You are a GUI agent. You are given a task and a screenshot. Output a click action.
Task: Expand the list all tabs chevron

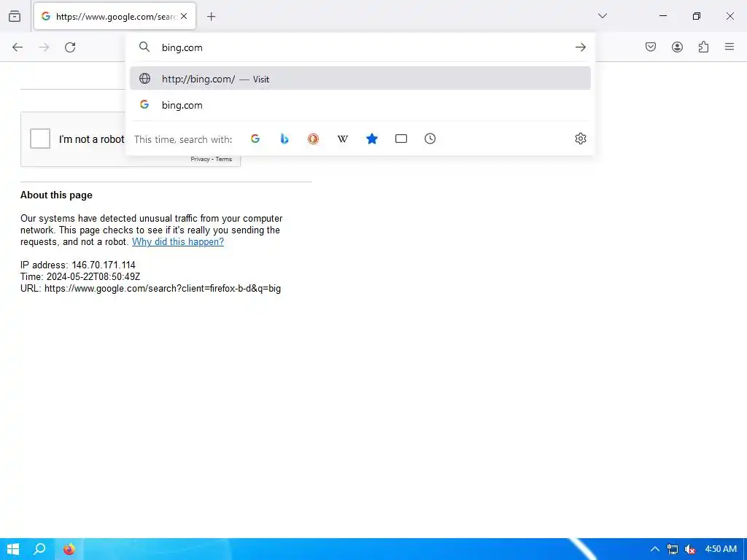point(602,16)
